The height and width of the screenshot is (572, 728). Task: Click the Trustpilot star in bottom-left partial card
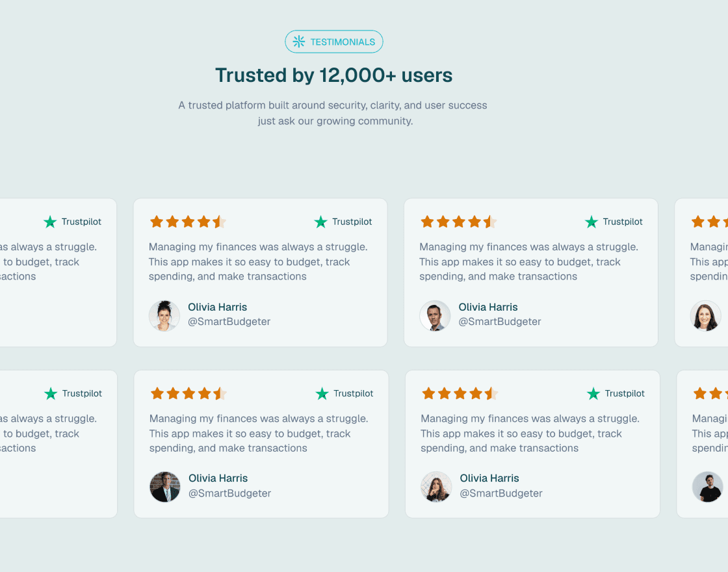(51, 394)
